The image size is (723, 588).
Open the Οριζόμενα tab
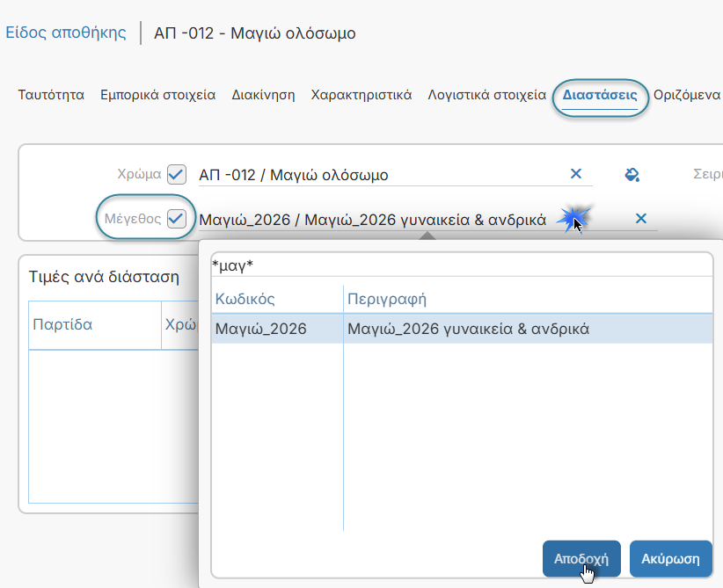pyautogui.click(x=687, y=95)
